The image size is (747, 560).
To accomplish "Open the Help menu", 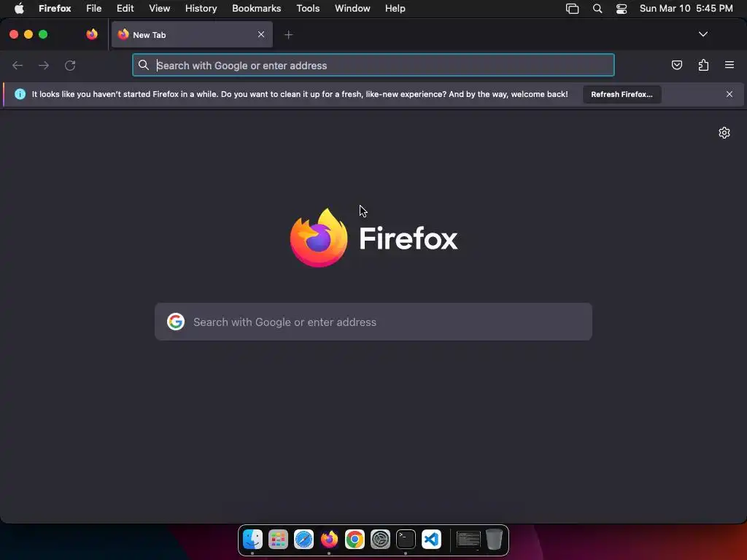I will coord(395,9).
